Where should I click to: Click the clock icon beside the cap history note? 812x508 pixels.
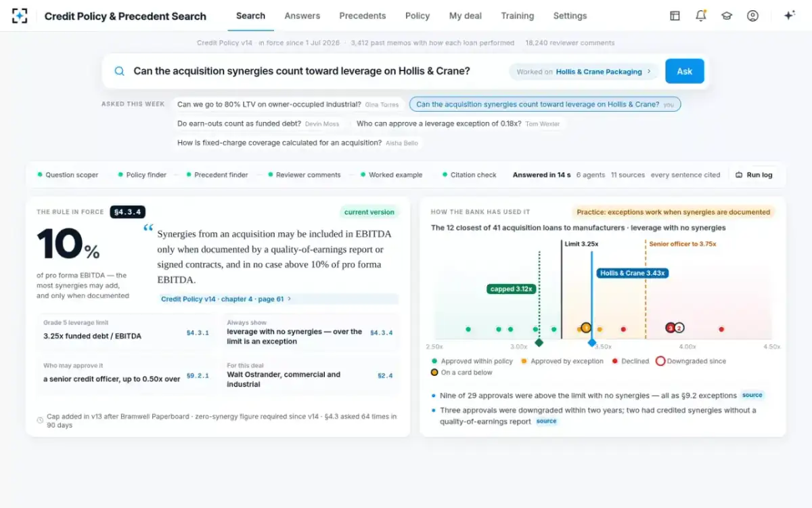point(40,421)
